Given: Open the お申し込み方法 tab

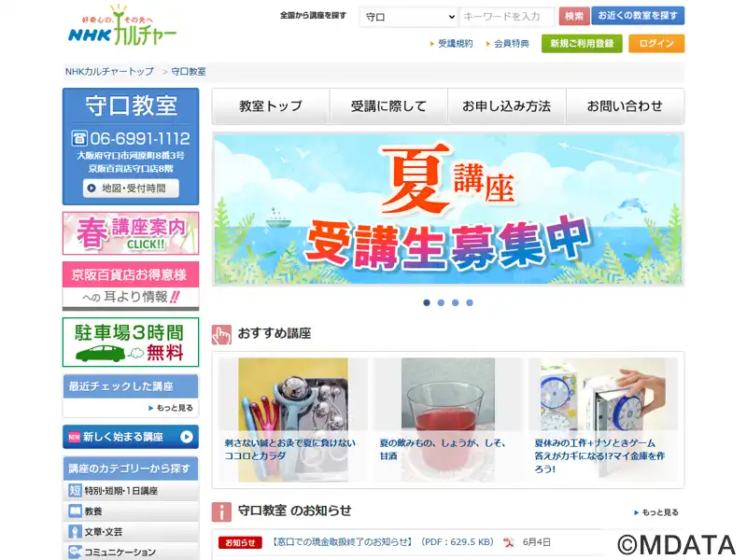Looking at the screenshot, I should tap(507, 106).
